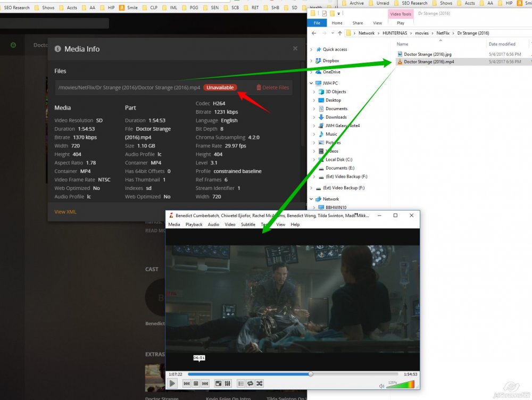Open the VLC View menu
Image resolution: width=532 pixels, height=400 pixels.
click(x=280, y=224)
